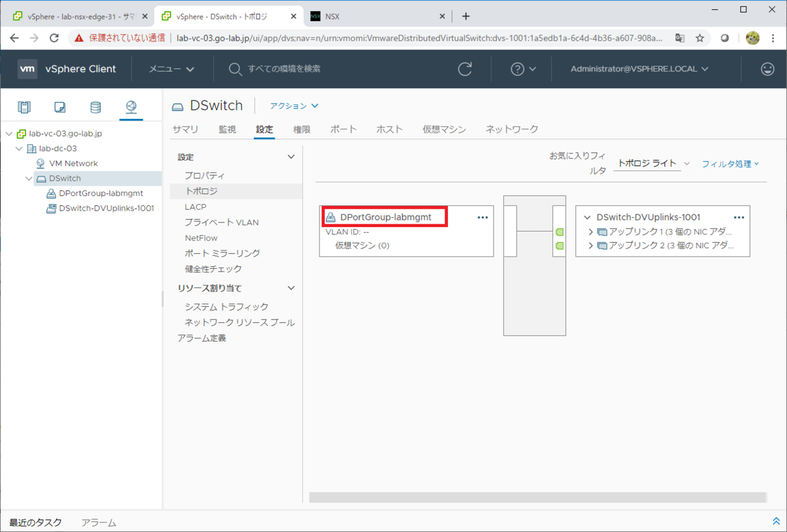Open the Hosts and Clusters inventory view
The width and height of the screenshot is (787, 532).
(x=24, y=107)
